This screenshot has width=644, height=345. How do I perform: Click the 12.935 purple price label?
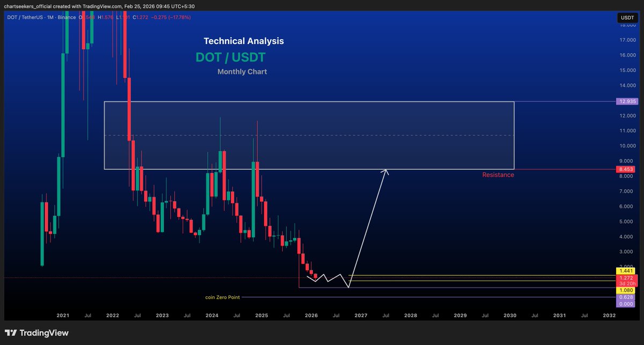click(626, 101)
